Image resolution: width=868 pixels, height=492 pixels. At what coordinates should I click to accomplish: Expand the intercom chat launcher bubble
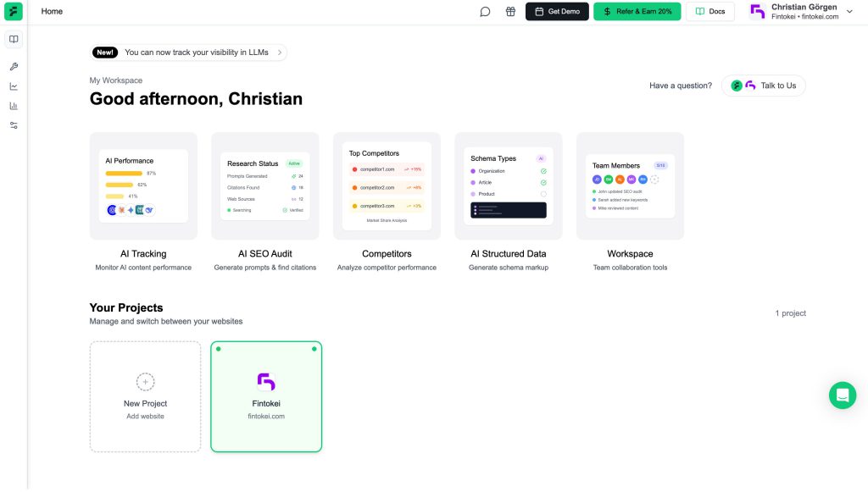(x=842, y=395)
